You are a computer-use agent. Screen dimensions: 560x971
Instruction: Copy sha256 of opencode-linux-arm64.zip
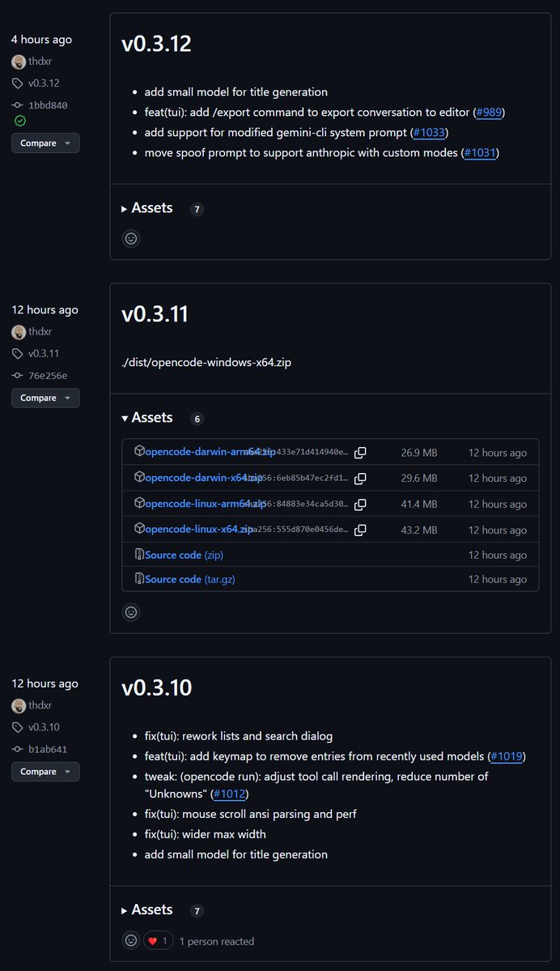pos(360,505)
